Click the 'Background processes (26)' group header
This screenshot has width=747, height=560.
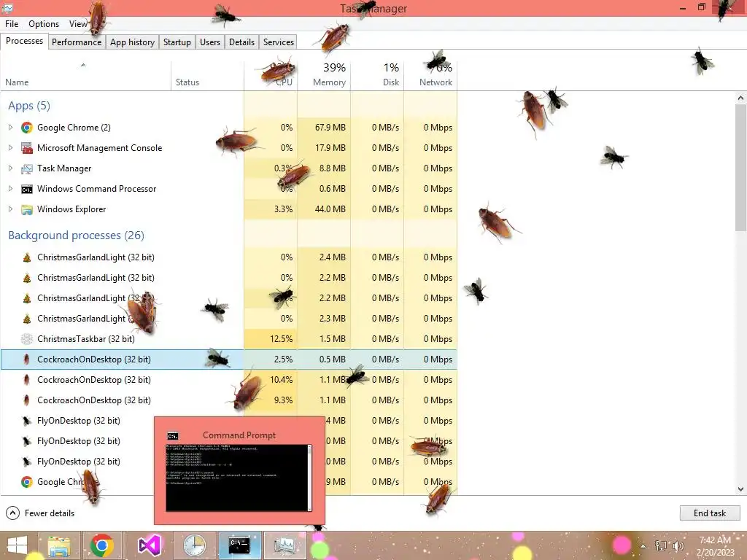(x=76, y=236)
